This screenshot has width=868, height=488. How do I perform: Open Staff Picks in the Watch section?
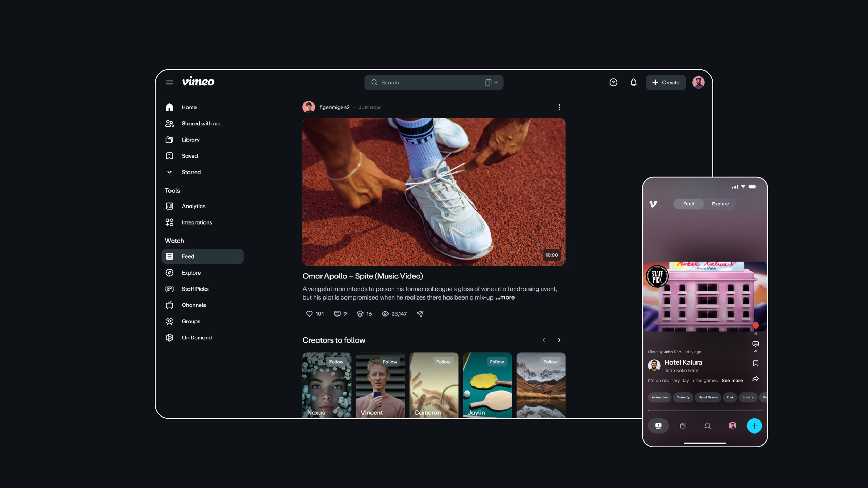point(195,288)
